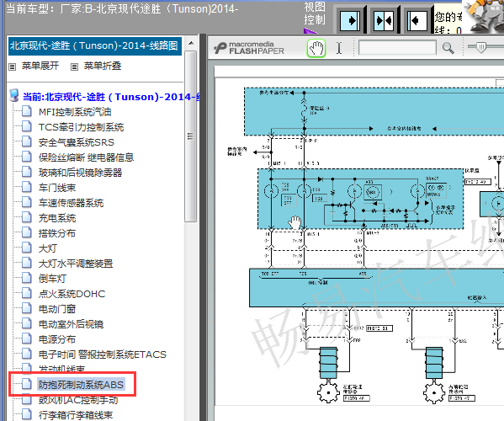
Task: Click the page icon beside 车门线束
Action: (x=27, y=187)
